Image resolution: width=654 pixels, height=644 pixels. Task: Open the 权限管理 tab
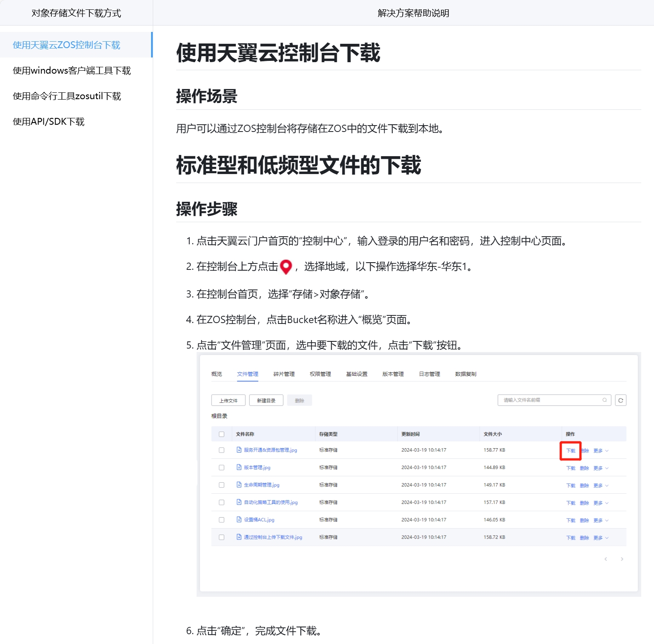click(x=320, y=374)
